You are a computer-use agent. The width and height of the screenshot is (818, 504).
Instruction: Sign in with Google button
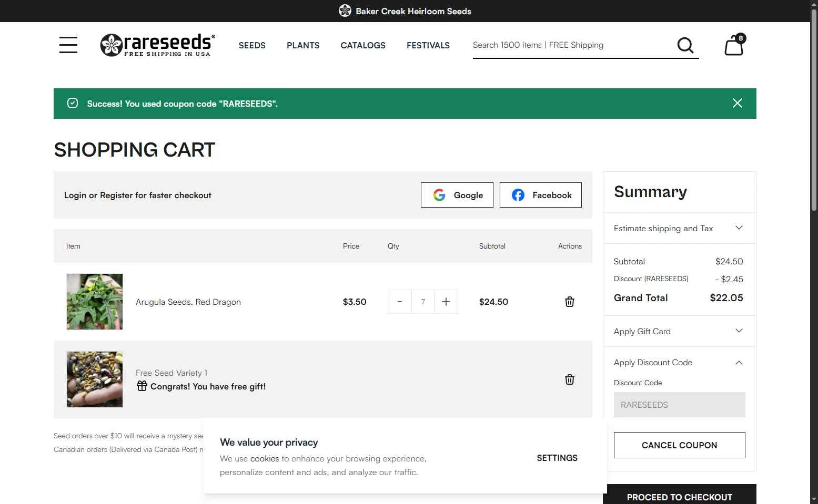pos(457,195)
